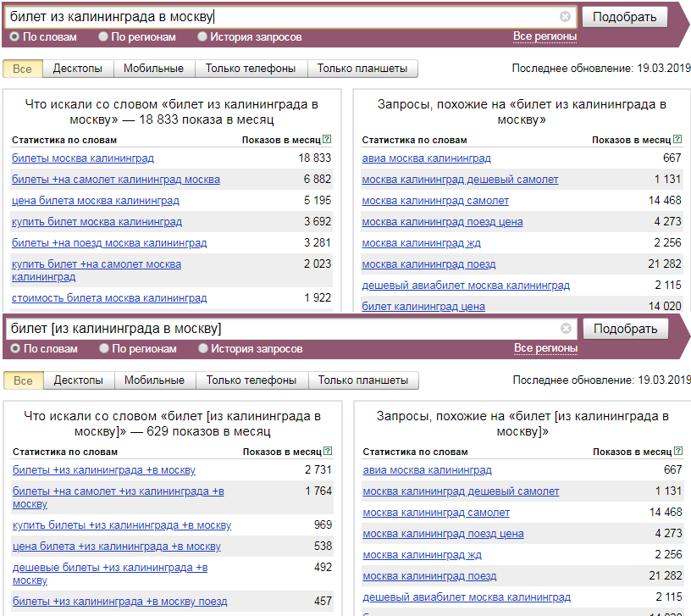
Task: Open "купить билет москва калининград" link
Action: point(97,222)
